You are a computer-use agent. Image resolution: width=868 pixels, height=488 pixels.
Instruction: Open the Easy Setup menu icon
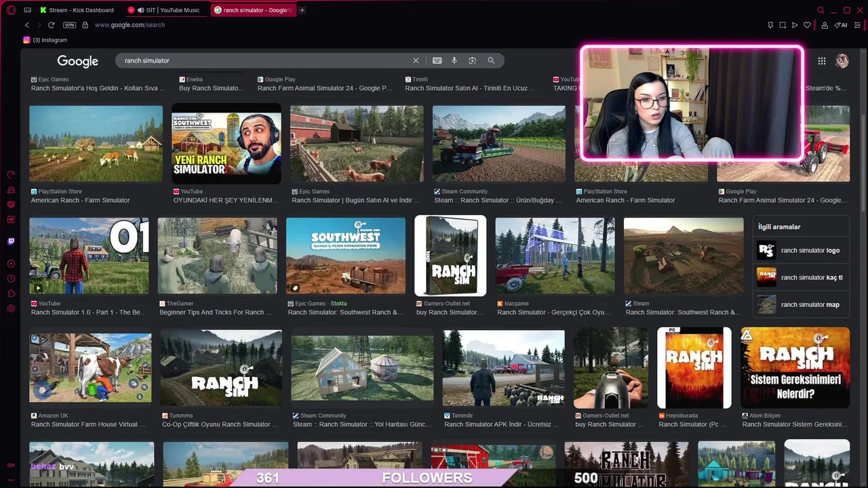(x=857, y=25)
